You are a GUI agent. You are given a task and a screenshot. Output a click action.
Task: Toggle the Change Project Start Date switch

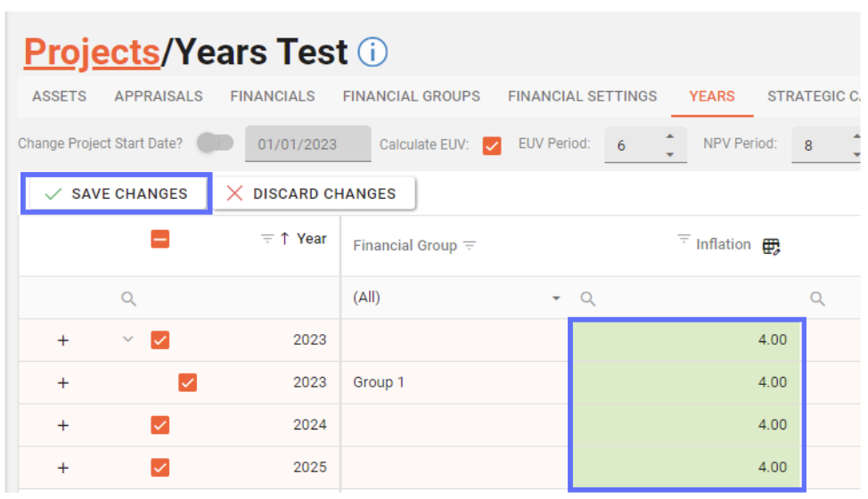215,143
